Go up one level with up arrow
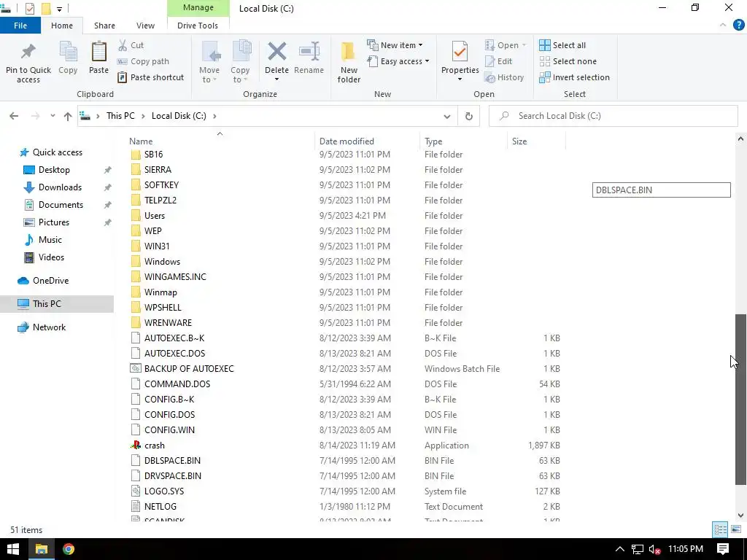The height and width of the screenshot is (560, 747). coord(68,116)
